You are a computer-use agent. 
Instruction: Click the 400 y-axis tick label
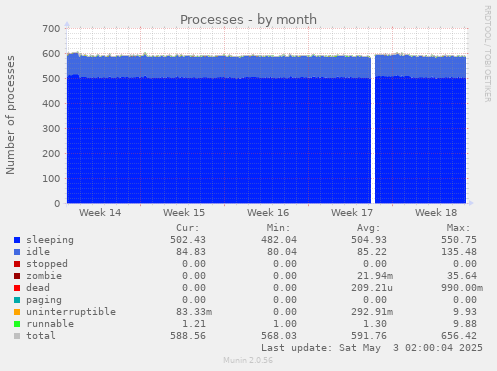pos(51,104)
